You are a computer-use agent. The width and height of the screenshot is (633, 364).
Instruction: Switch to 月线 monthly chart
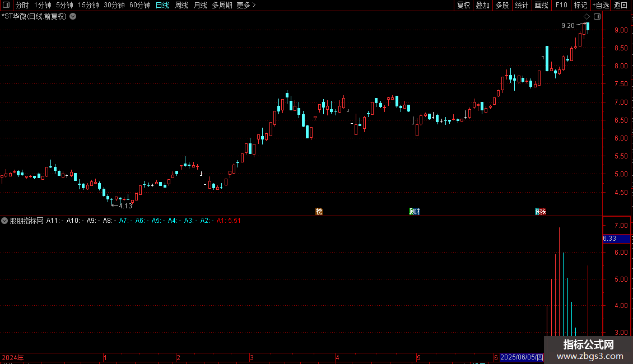[x=200, y=5]
